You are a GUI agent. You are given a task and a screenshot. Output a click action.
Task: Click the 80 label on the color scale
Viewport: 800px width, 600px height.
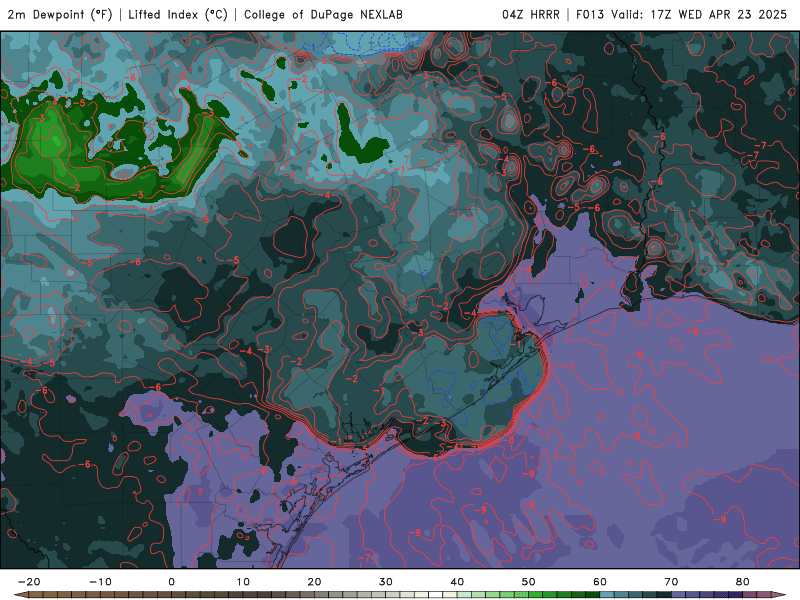pos(743,582)
